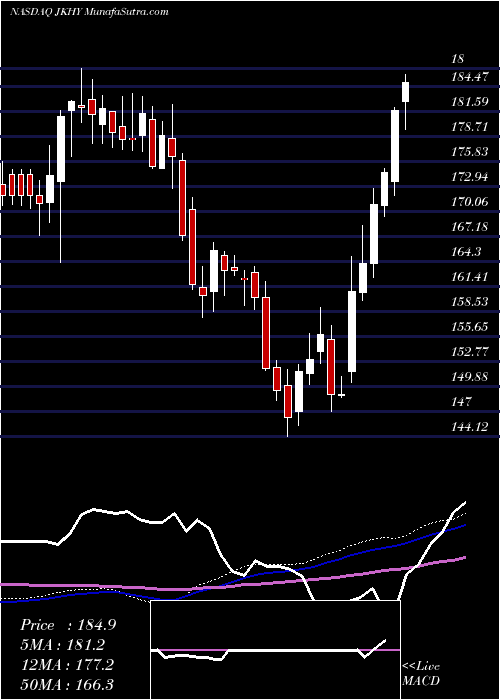This screenshot has width=500, height=700.
Task: Click the 149.88 price axis label
Action: coord(469,377)
